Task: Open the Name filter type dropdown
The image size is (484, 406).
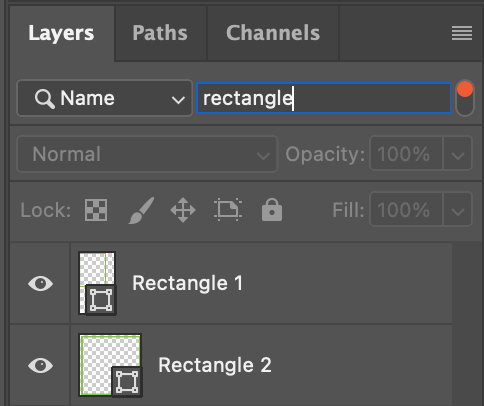Action: [x=105, y=98]
